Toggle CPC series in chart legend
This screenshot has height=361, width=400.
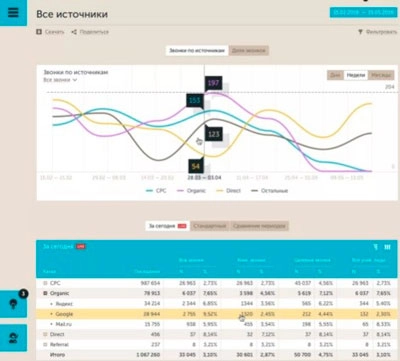pyautogui.click(x=156, y=191)
